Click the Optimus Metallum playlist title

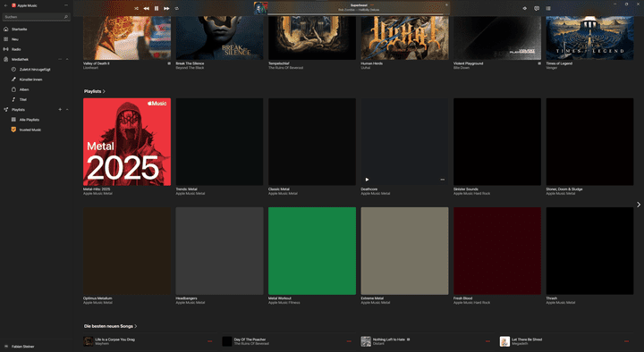coord(97,298)
